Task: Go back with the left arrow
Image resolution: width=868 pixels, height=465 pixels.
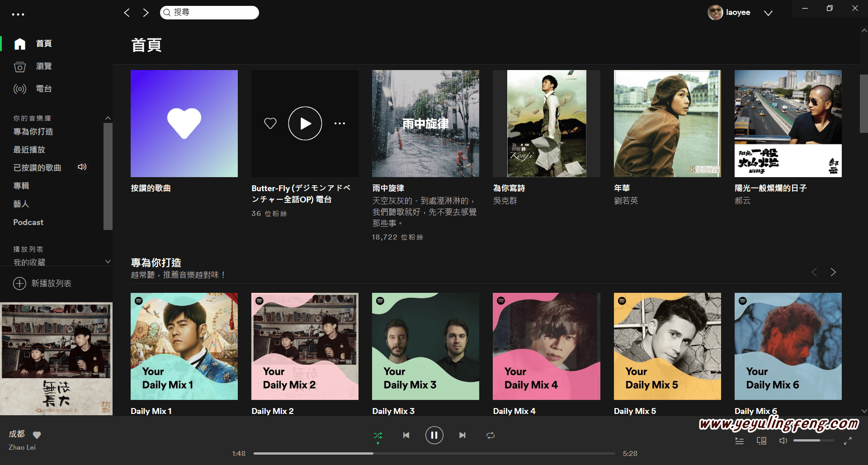Action: (x=127, y=13)
